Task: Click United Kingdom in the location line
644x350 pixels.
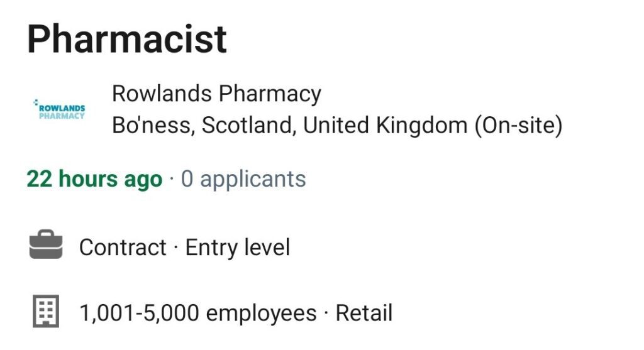Action: [386, 125]
